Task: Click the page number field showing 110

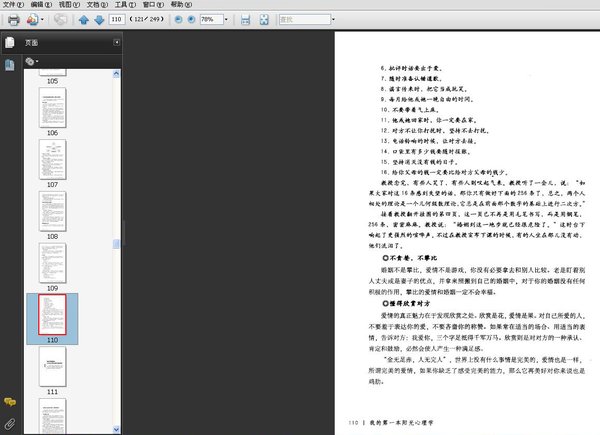Action: point(117,19)
